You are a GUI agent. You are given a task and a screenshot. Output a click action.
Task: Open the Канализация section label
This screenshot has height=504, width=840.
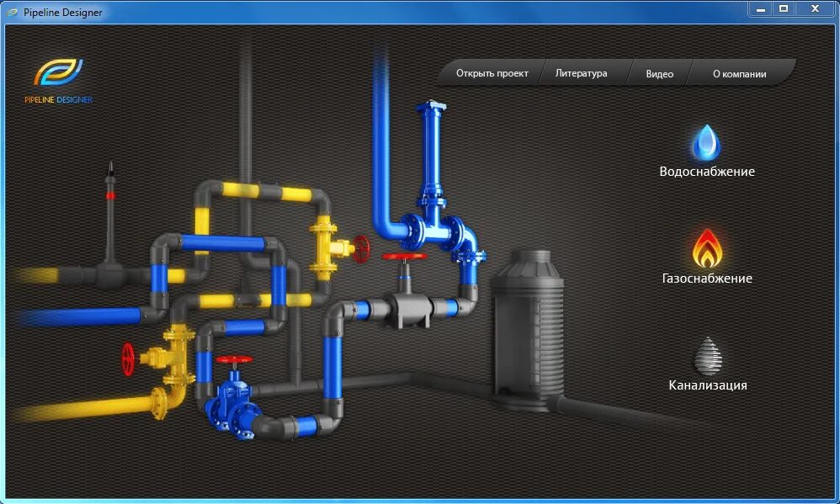click(x=708, y=385)
